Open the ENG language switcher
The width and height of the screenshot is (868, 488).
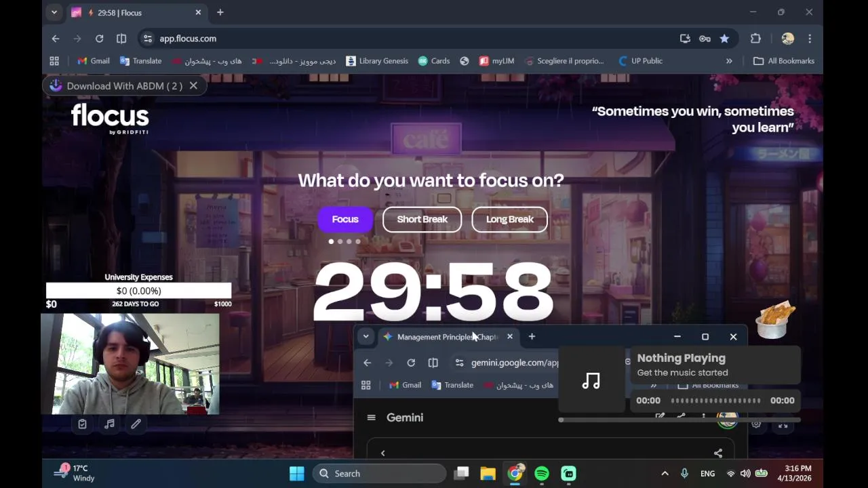tap(707, 474)
